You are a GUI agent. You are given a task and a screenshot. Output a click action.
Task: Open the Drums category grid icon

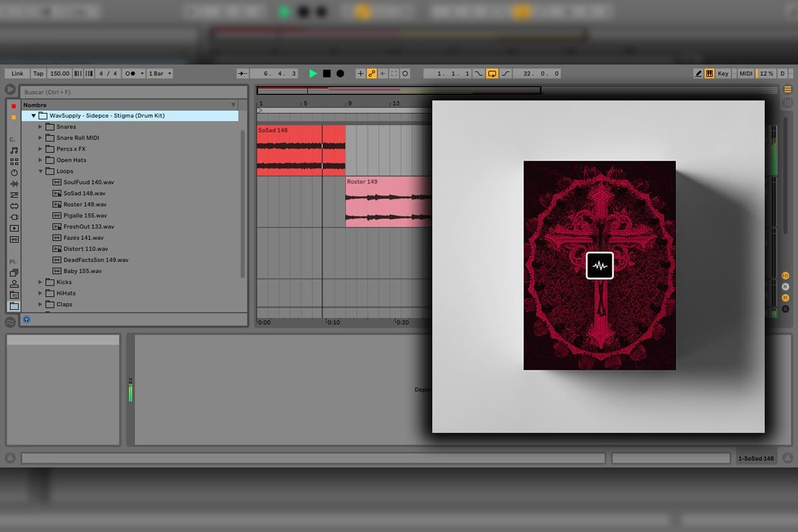point(14,162)
